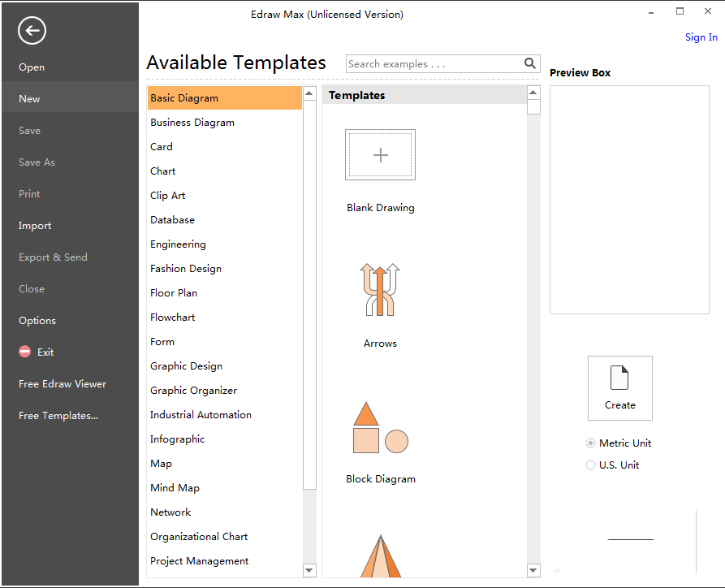The image size is (725, 588).
Task: Click the red Exit icon
Action: (25, 352)
